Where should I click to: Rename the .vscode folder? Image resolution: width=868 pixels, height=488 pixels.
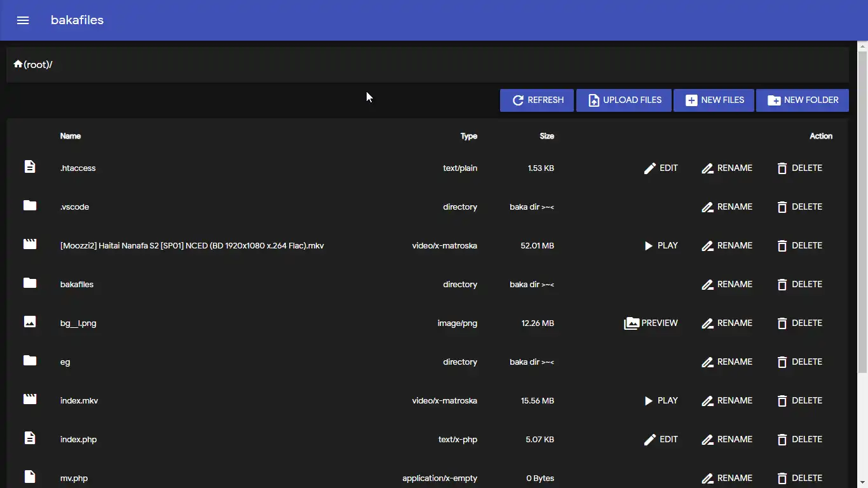[727, 207]
